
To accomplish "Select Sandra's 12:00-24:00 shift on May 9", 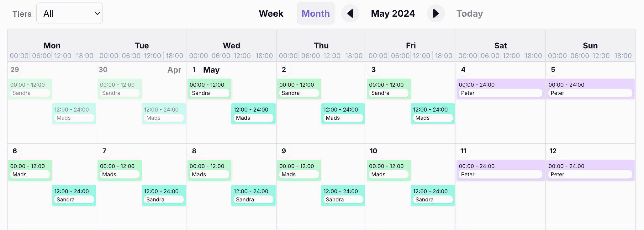I will pyautogui.click(x=343, y=195).
